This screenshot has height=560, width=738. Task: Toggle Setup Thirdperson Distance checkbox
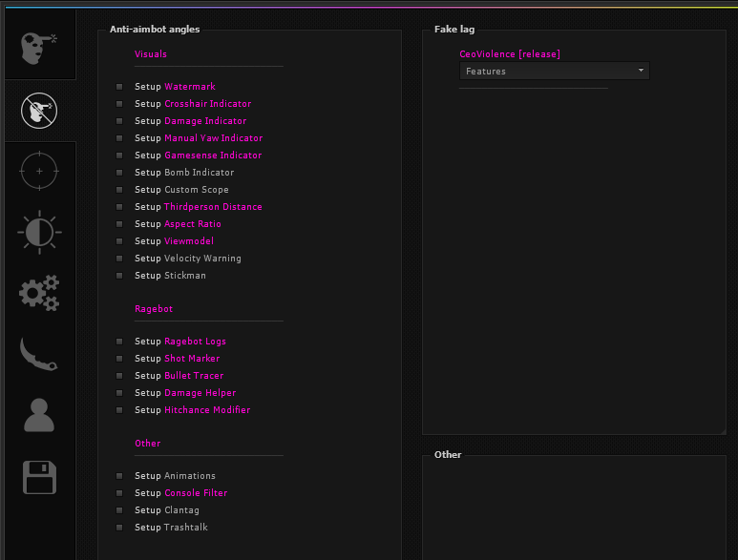click(119, 207)
